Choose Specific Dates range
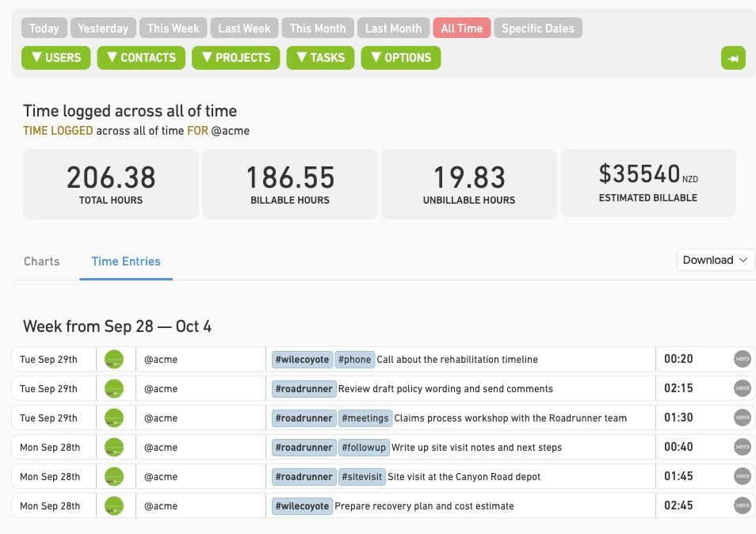Viewport: 756px width, 534px height. click(538, 28)
